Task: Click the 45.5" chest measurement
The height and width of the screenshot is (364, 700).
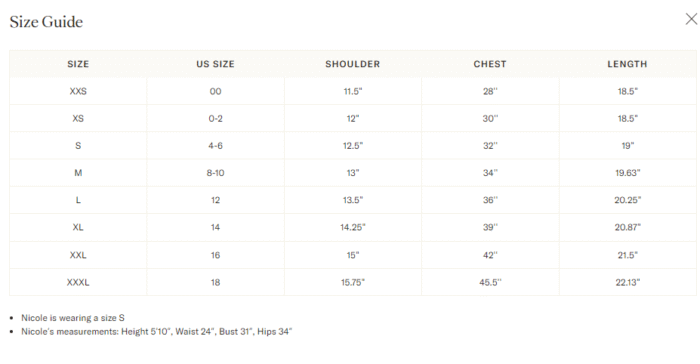Action: point(490,282)
